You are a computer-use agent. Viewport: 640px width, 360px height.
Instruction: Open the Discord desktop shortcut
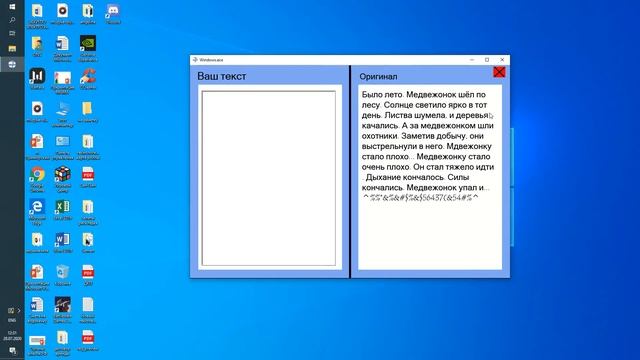[x=113, y=14]
